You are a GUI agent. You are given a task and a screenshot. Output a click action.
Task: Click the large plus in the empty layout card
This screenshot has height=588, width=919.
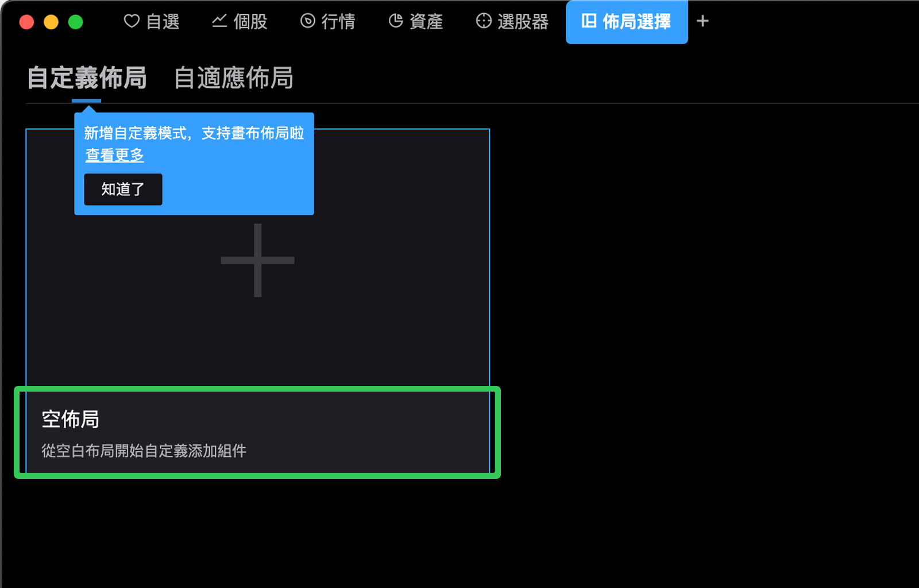point(257,260)
